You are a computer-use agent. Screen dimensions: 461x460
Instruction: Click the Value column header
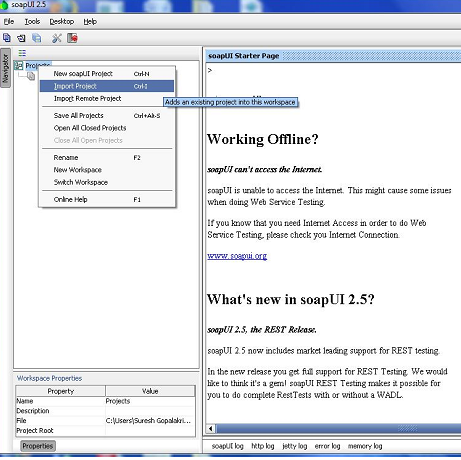click(150, 391)
